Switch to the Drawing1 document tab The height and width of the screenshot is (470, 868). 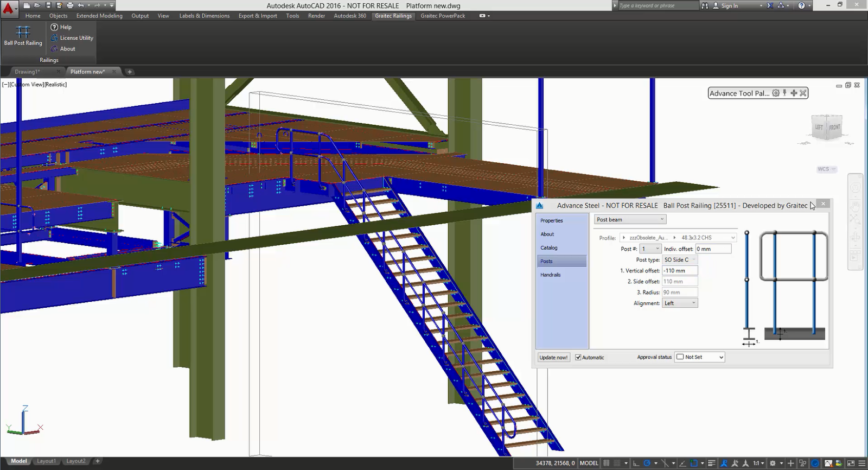tap(27, 72)
